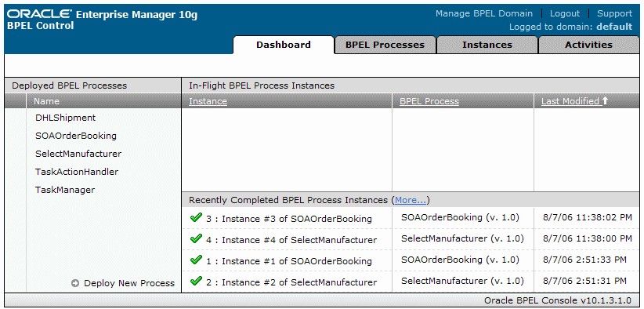Screen dimensions: 644x309
Task: Sort by the Instance column header
Action: 208,101
